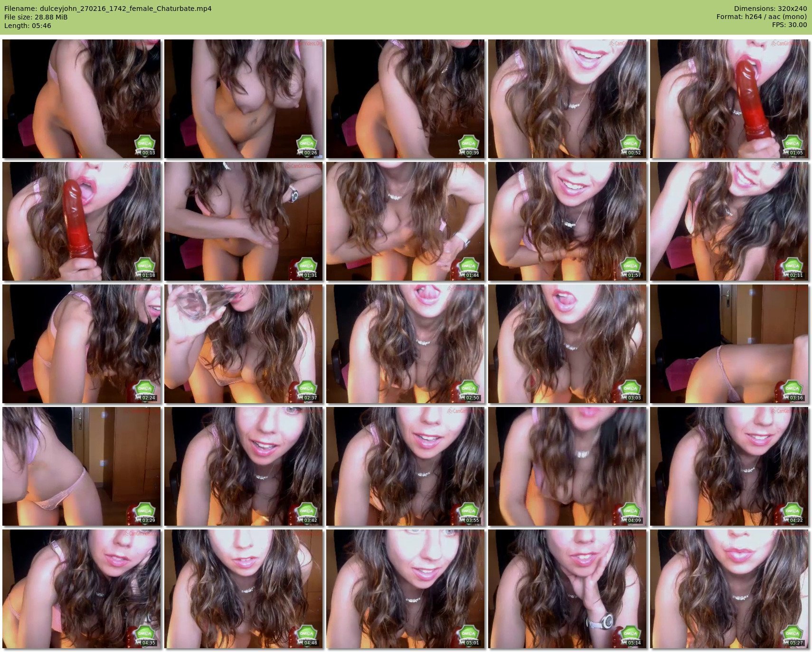Select the last thumbnail at 05:27
Image resolution: width=812 pixels, height=652 pixels.
pos(729,588)
